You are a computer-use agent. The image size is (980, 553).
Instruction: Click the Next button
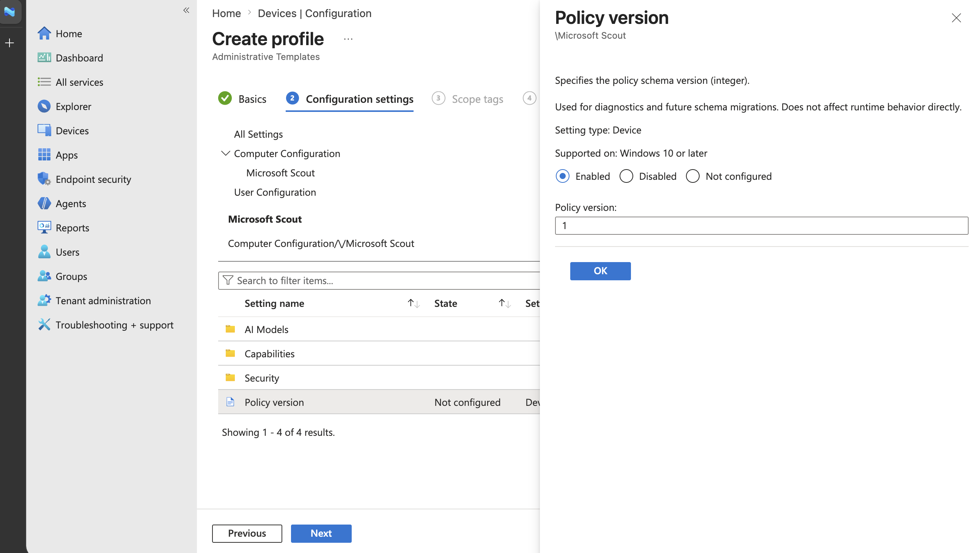pos(321,533)
